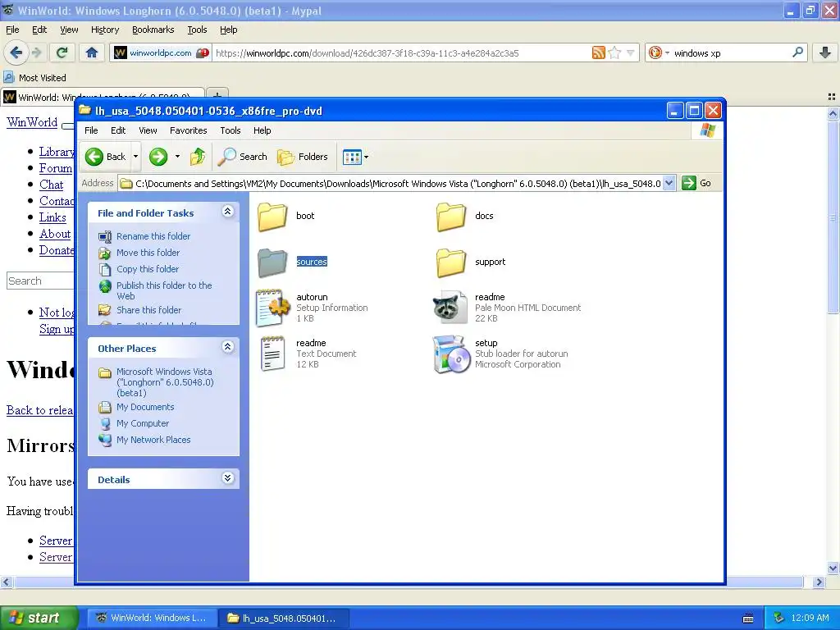Screen dimensions: 840x630
Task: Open Explorer Tools menu
Action: [x=230, y=130]
